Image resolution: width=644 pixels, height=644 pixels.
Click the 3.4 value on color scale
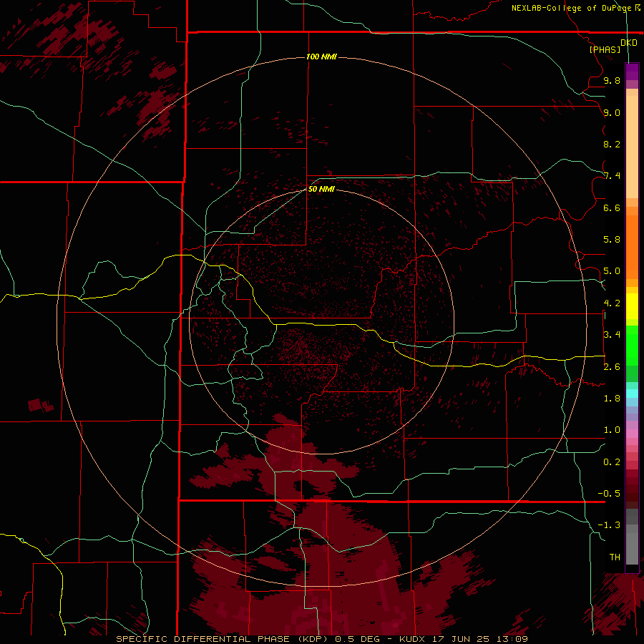click(x=612, y=335)
